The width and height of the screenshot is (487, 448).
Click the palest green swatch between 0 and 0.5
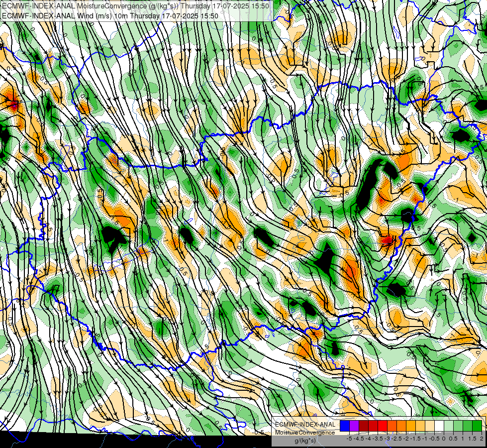point(449,426)
